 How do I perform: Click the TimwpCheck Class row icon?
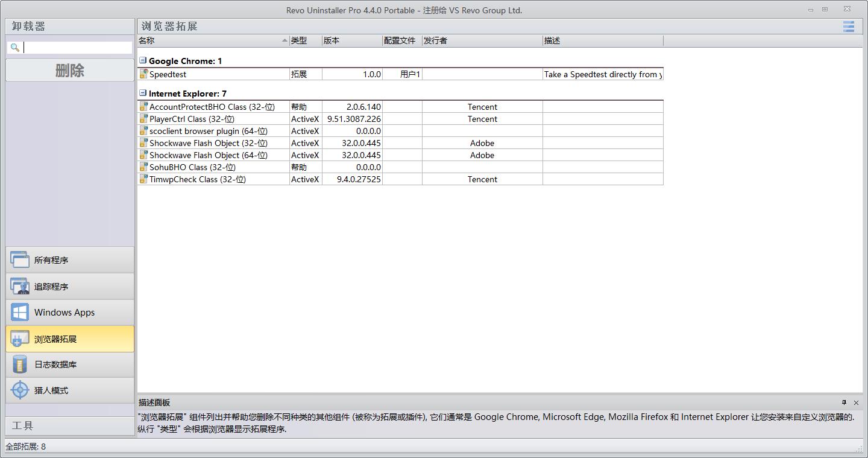[x=143, y=179]
